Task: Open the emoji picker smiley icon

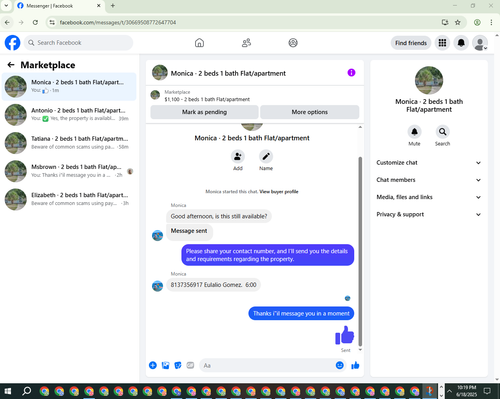Action: (340, 365)
